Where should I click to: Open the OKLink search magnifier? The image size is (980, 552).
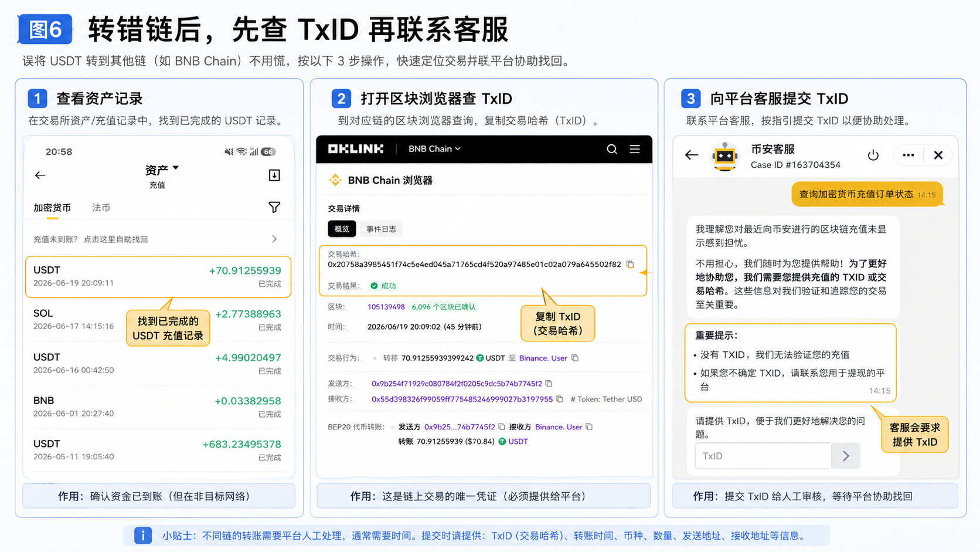tap(612, 149)
